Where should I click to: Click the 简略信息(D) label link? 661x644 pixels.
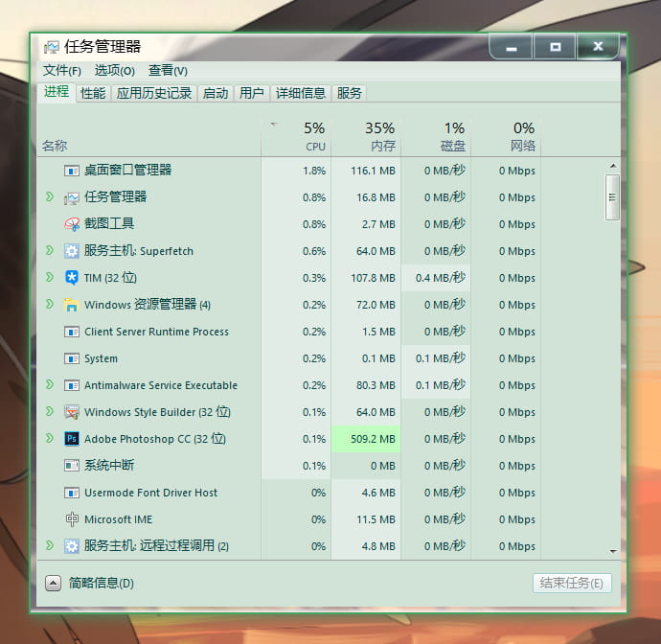click(102, 584)
